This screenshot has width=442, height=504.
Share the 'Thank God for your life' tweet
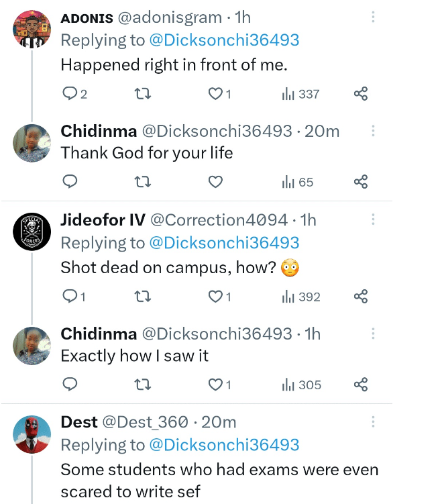[x=361, y=182]
